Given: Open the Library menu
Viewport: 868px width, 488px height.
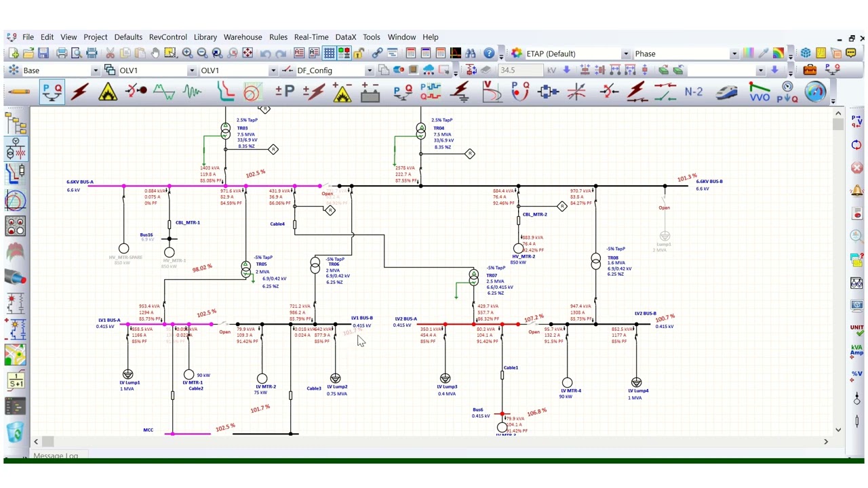Looking at the screenshot, I should coord(205,37).
